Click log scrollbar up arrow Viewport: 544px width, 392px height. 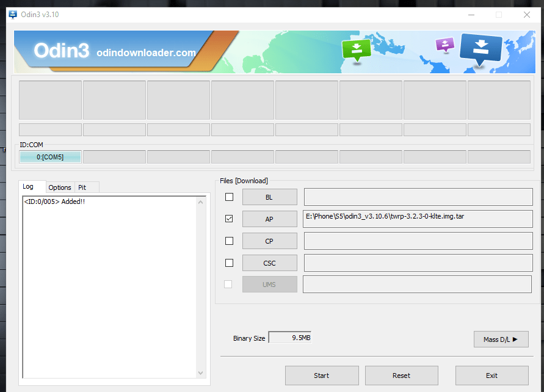click(200, 202)
